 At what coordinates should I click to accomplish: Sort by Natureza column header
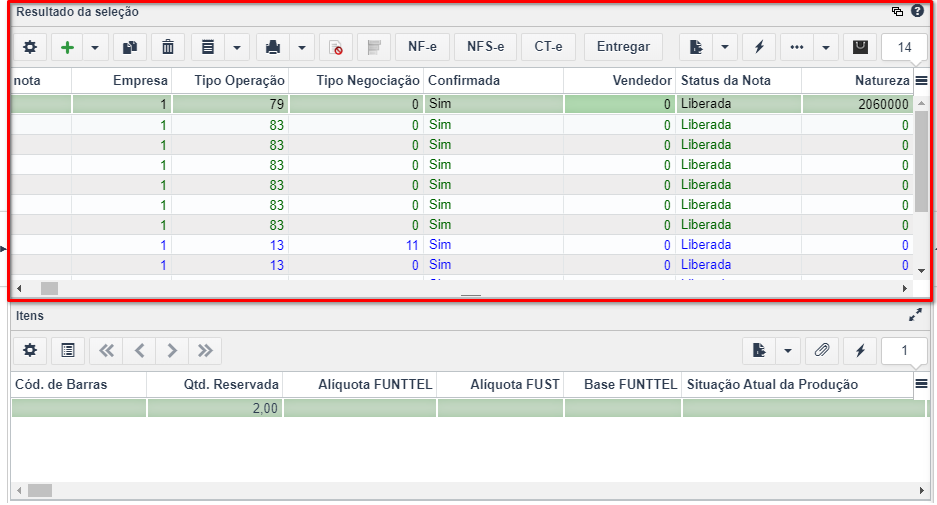pyautogui.click(x=857, y=81)
